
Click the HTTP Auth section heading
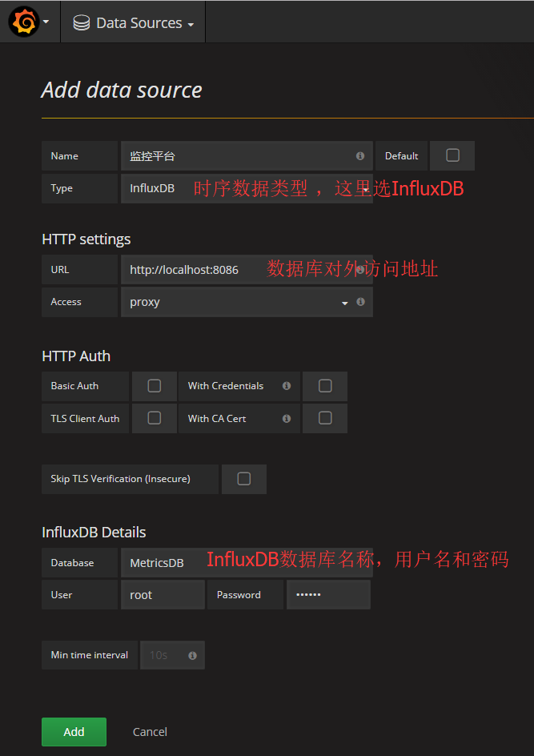[76, 356]
